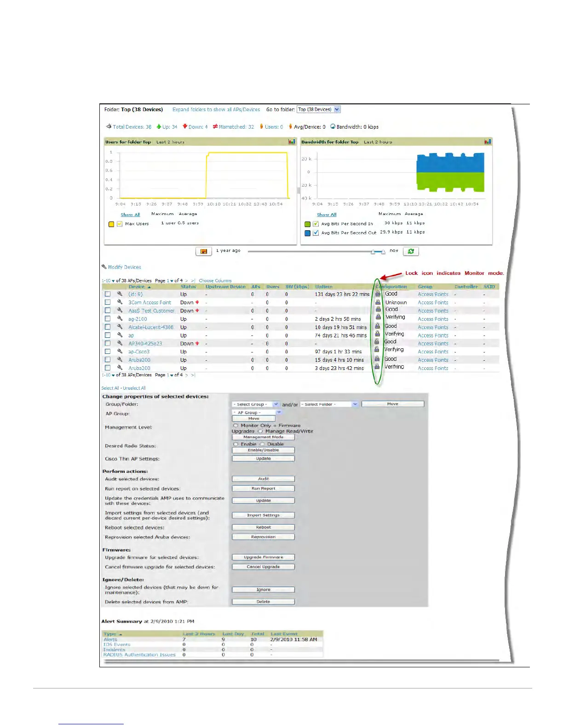
Task: Open the top Page 1 selector dropdown
Action: click(x=170, y=280)
